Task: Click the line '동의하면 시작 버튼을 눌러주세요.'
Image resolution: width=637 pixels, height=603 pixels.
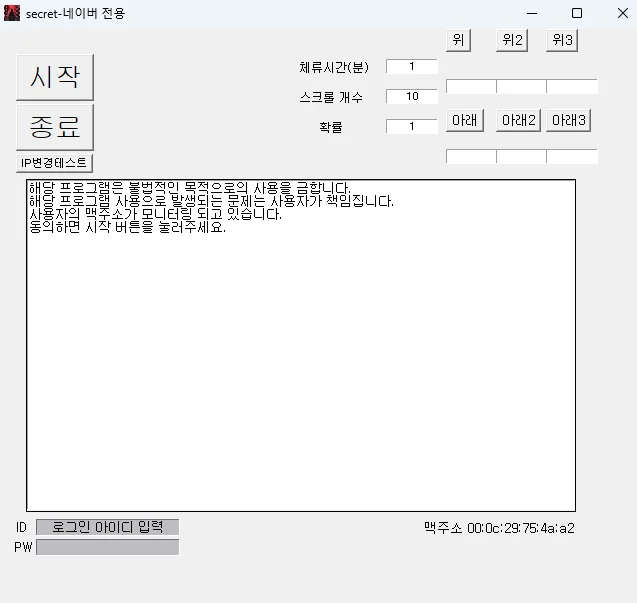Action: pos(127,227)
